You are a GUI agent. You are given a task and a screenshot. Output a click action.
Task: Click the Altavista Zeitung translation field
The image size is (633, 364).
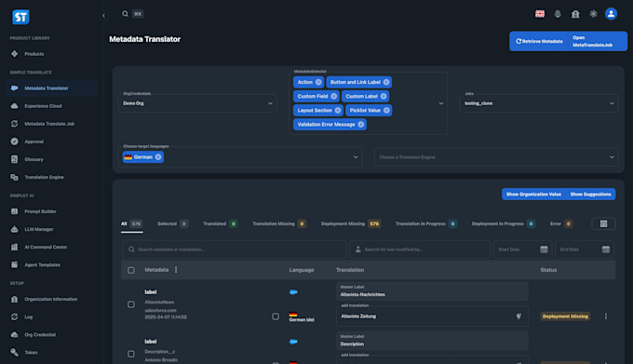click(x=432, y=317)
